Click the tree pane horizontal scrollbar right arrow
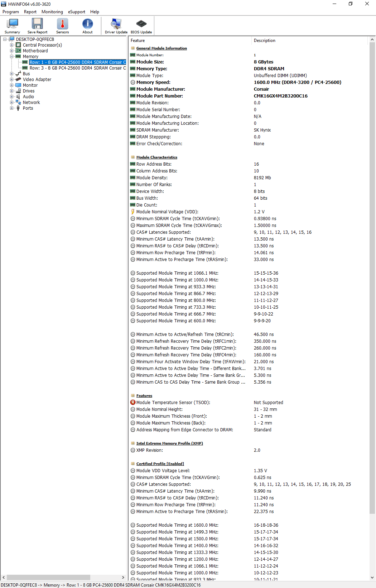The width and height of the screenshot is (376, 588). pos(123,578)
